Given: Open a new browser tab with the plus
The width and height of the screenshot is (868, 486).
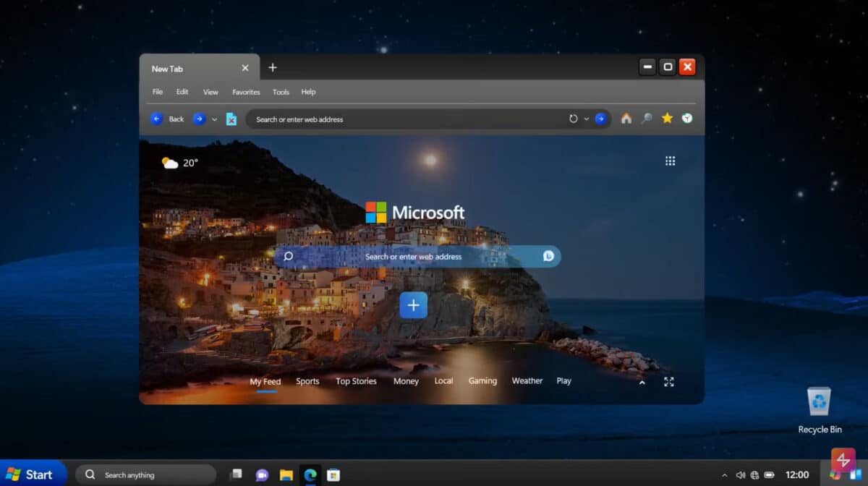Looking at the screenshot, I should click(x=273, y=67).
